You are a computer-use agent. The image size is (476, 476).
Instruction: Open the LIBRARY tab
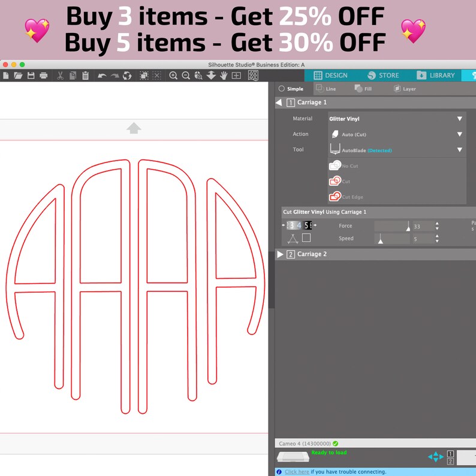click(436, 76)
